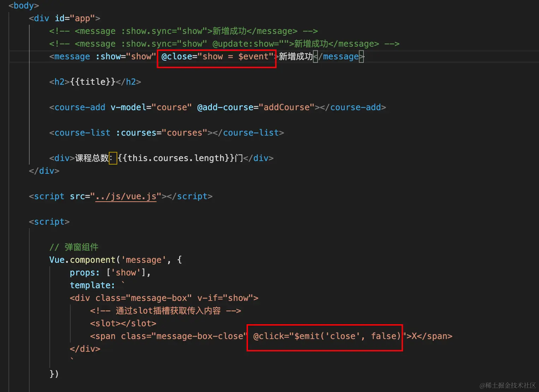Click the :show="show" attribute on message
Viewport: 539px width, 392px height.
(126, 57)
